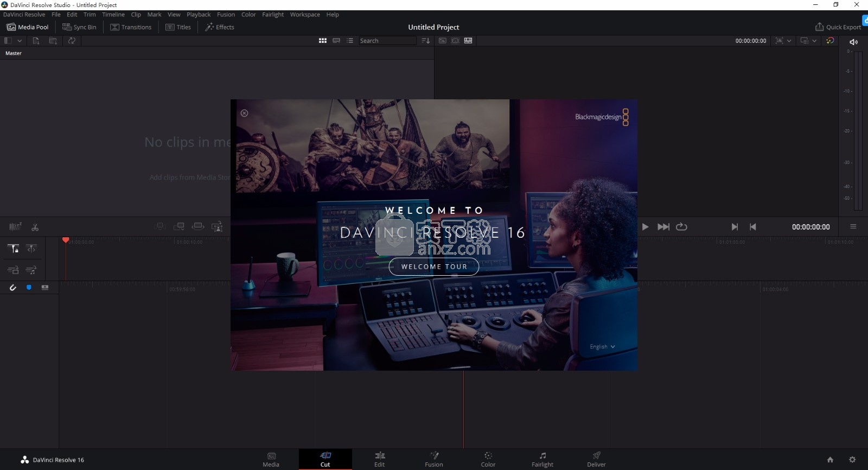Screen dimensions: 868x470
Task: Click the Smart Insert edit icon
Action: 160,226
